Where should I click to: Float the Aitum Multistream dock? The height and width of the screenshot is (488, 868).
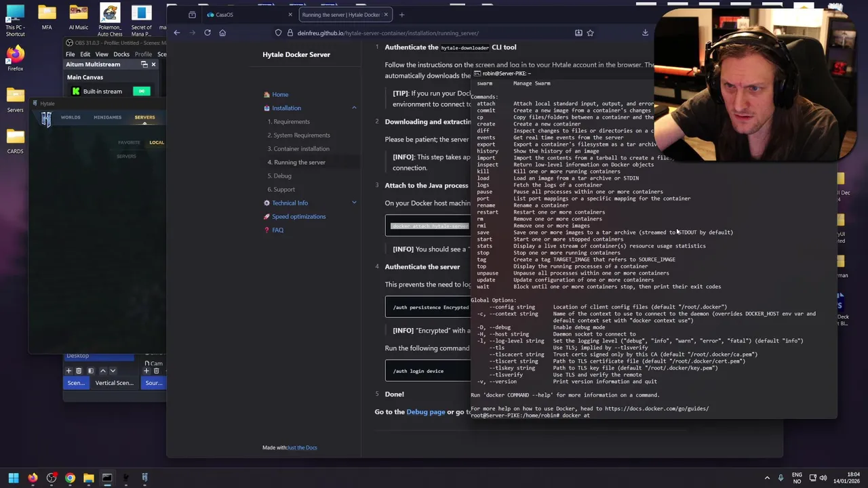click(144, 64)
